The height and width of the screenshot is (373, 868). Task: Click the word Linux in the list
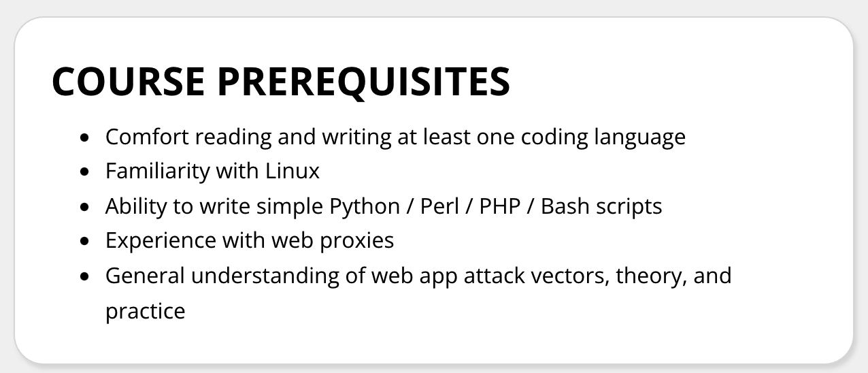click(x=290, y=172)
